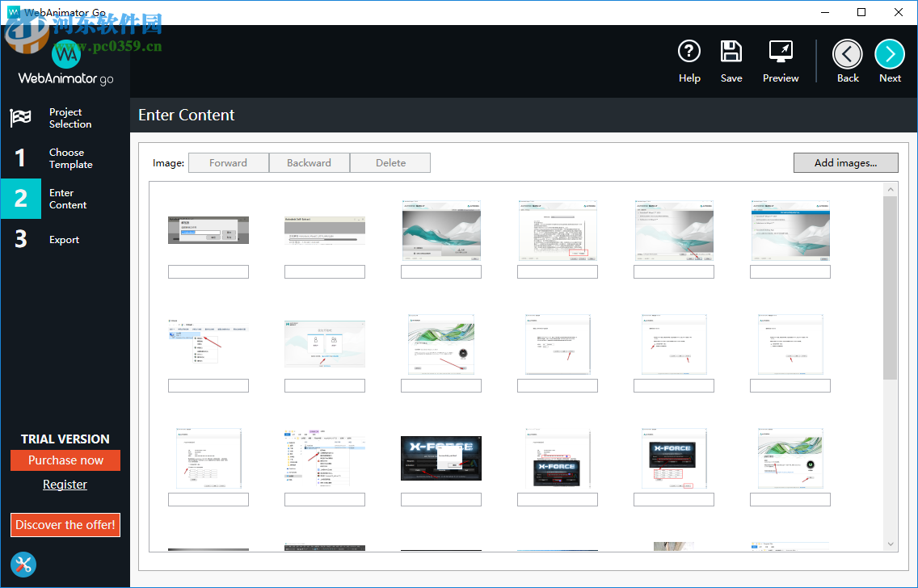Select first thumbnail in third row

tap(208, 457)
